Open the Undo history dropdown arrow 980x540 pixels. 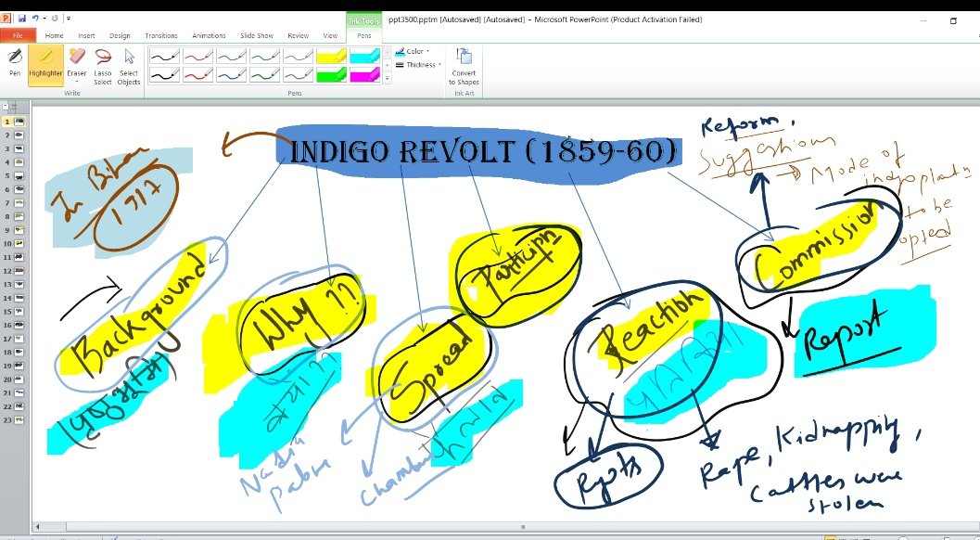click(44, 19)
